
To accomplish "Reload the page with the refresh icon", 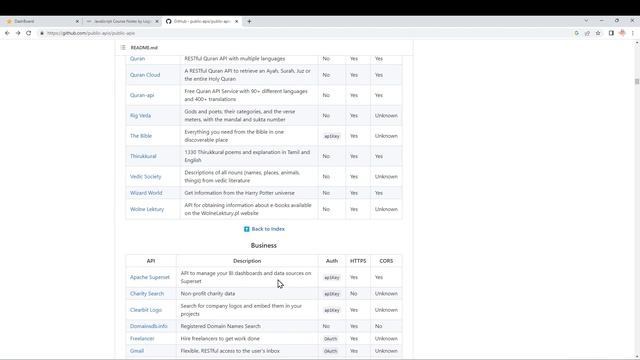I will pos(29,33).
